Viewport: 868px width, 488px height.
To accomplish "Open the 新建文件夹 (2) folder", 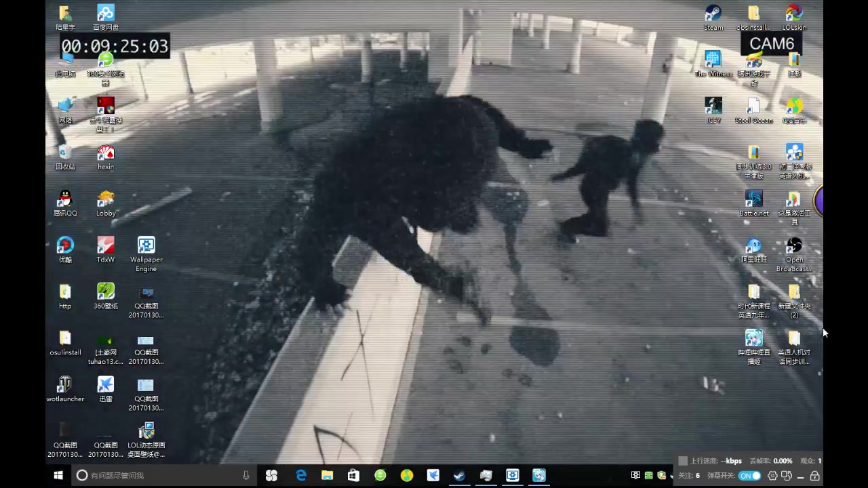I will [x=794, y=301].
